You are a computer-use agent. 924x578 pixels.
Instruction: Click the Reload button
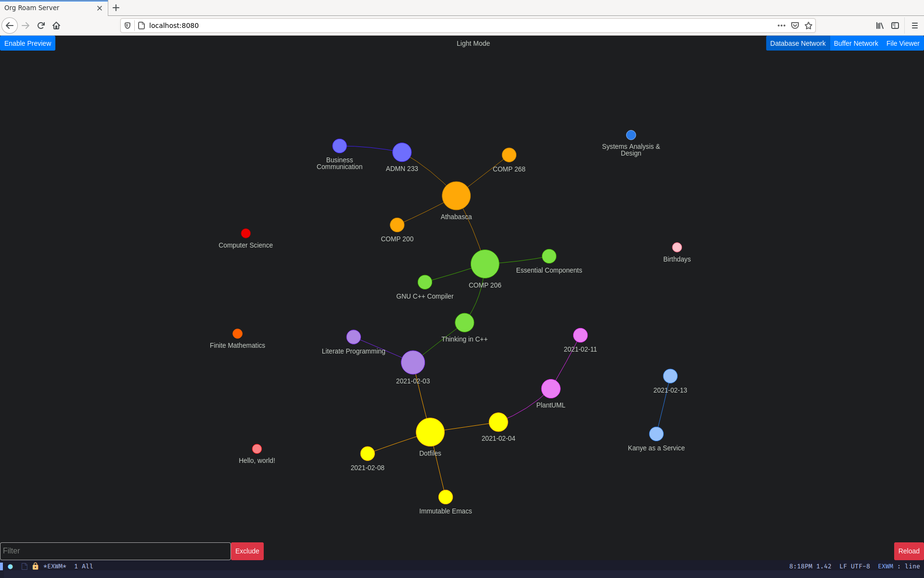tap(907, 551)
